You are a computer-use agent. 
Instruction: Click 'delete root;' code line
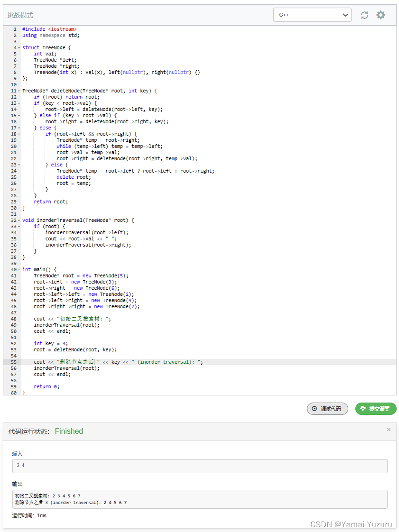click(x=74, y=177)
